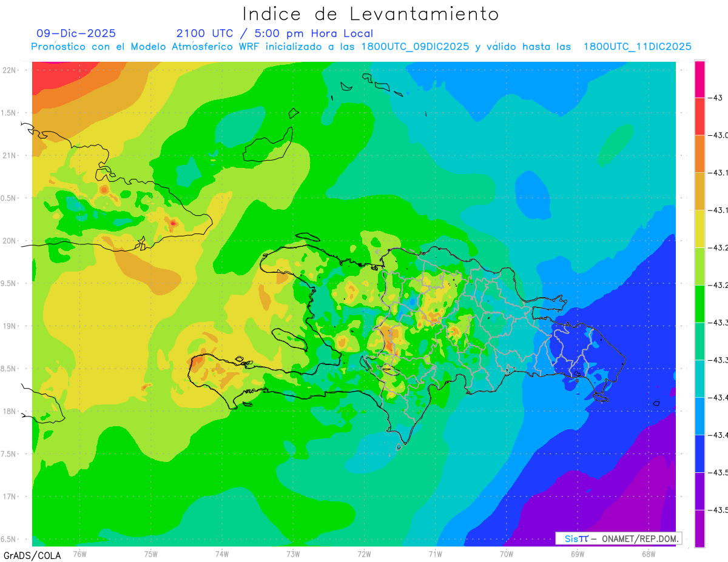Pick the bright green color scale swatch

[699, 304]
